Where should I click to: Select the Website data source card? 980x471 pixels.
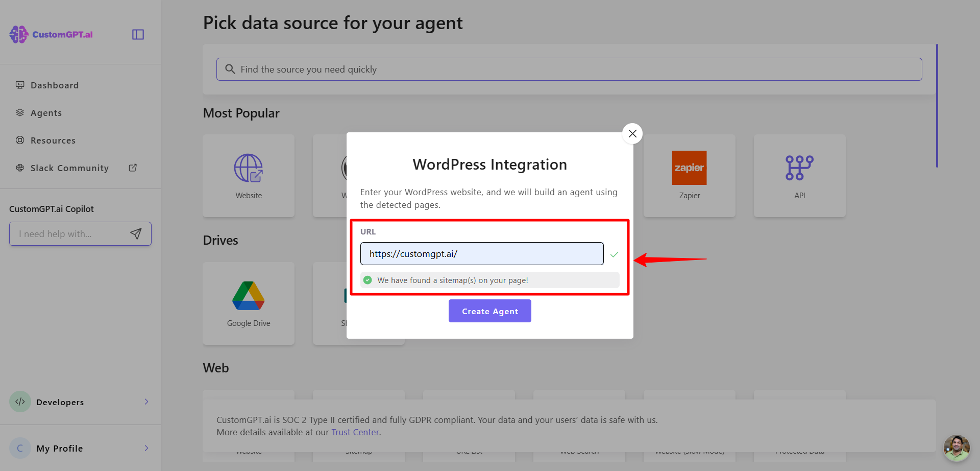(x=249, y=176)
